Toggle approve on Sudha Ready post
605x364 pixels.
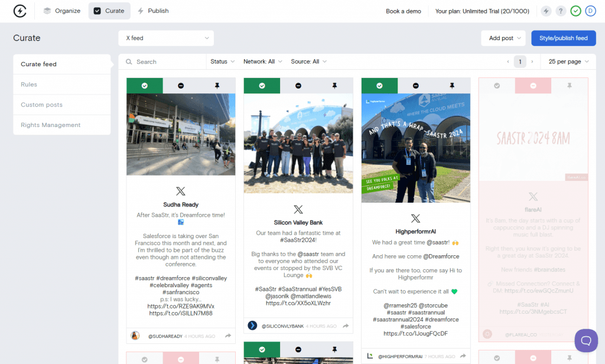coord(145,86)
